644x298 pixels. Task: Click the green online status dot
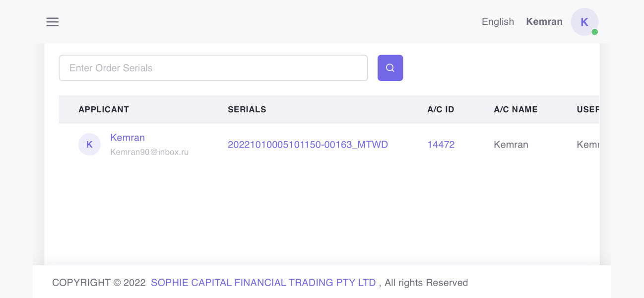point(594,32)
